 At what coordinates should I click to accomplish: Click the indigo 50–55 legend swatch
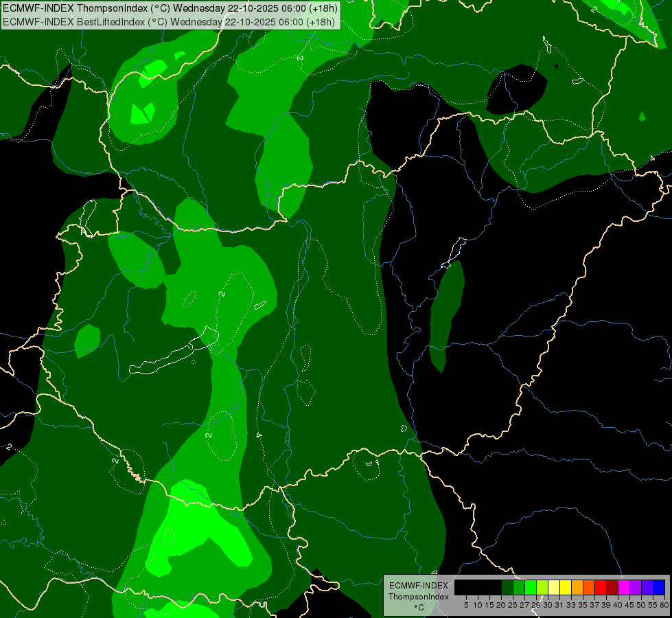click(647, 587)
